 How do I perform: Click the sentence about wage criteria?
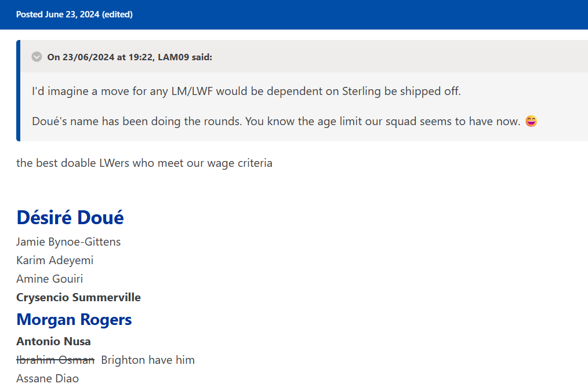pos(144,163)
